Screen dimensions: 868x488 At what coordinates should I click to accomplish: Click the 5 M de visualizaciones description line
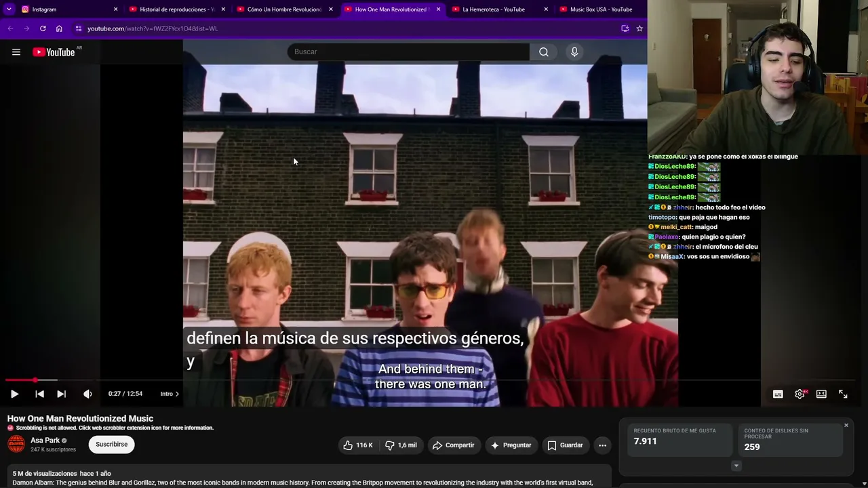[62, 474]
